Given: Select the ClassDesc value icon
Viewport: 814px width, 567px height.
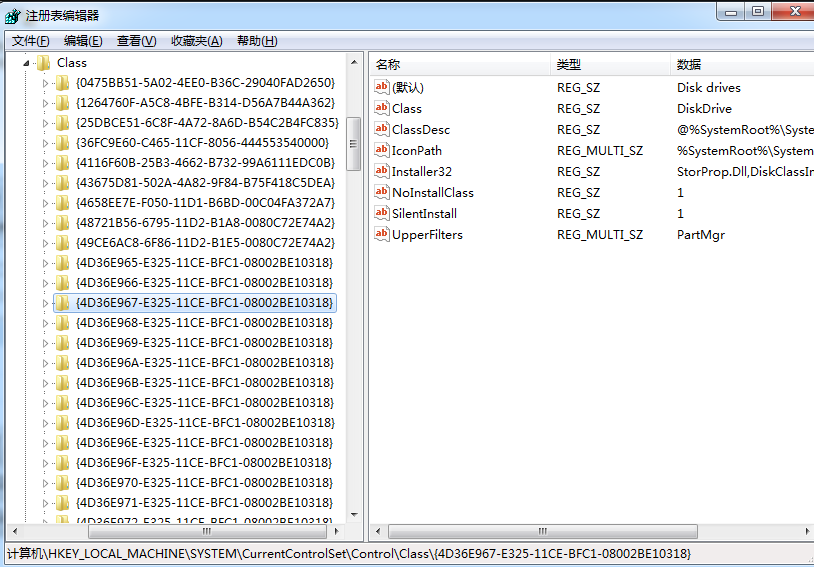Looking at the screenshot, I should 381,129.
